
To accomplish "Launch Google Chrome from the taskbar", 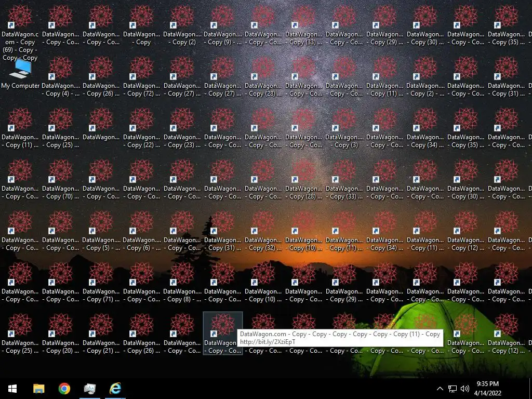I will tap(64, 389).
